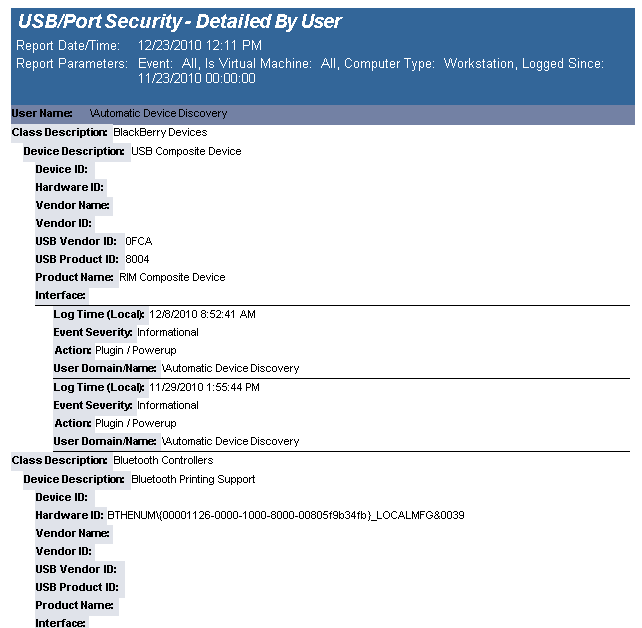Click the BlackBerry Devices class description
The image size is (642, 628).
click(x=160, y=132)
